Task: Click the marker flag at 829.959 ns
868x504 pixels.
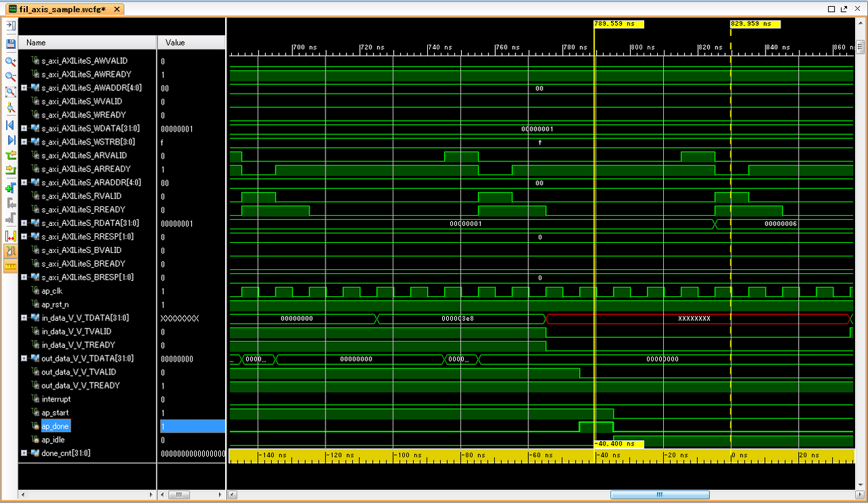Action: 755,24
